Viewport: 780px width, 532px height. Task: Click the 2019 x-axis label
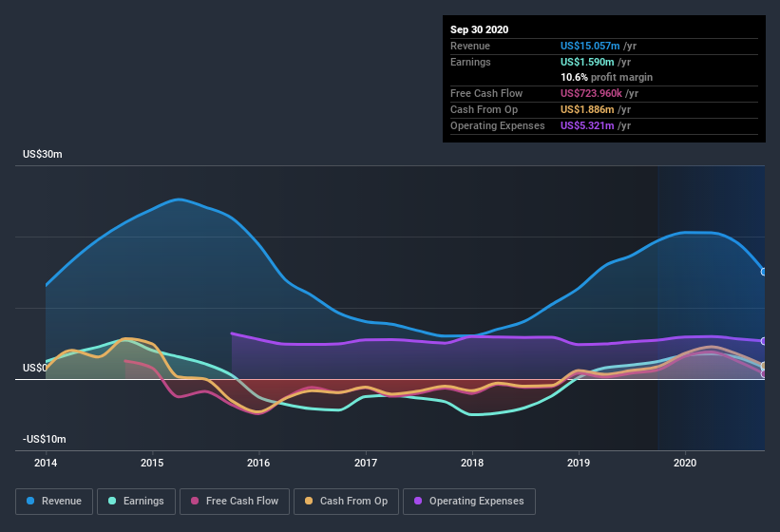pos(579,463)
